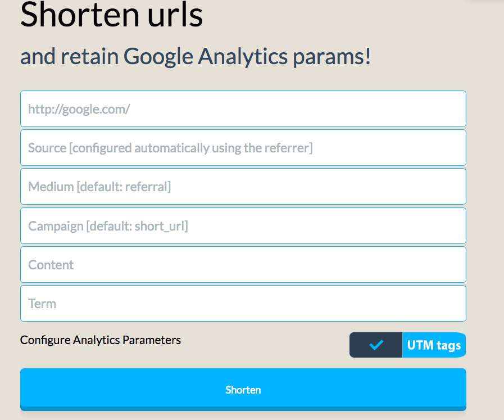This screenshot has width=504, height=420.
Task: Select the Source field
Action: [243, 147]
